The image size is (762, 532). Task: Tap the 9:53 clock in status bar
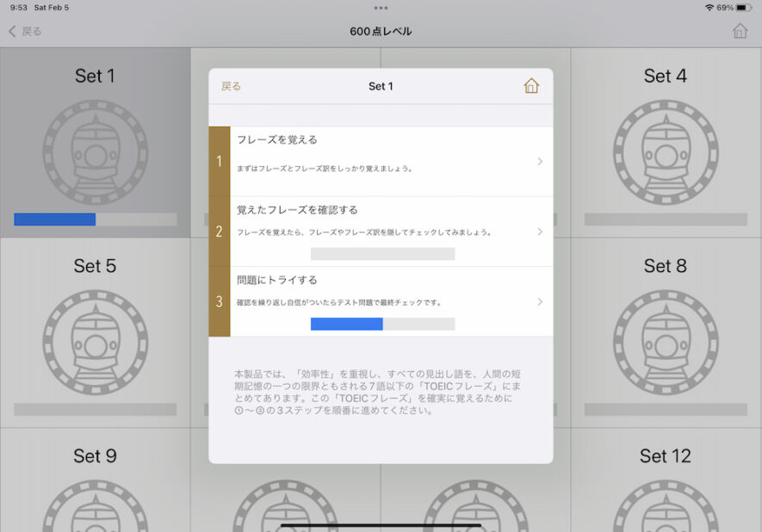coord(18,8)
